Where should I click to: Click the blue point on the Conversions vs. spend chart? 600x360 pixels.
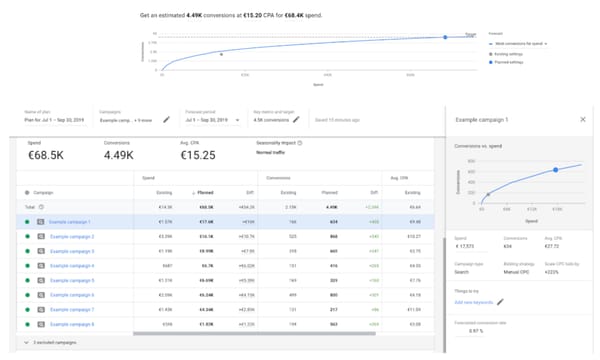(556, 170)
